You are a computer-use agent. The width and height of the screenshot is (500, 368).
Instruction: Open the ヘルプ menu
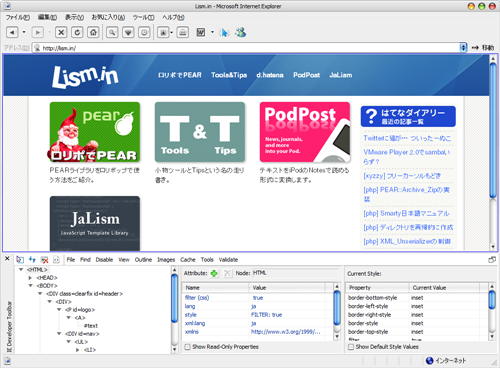pos(173,17)
